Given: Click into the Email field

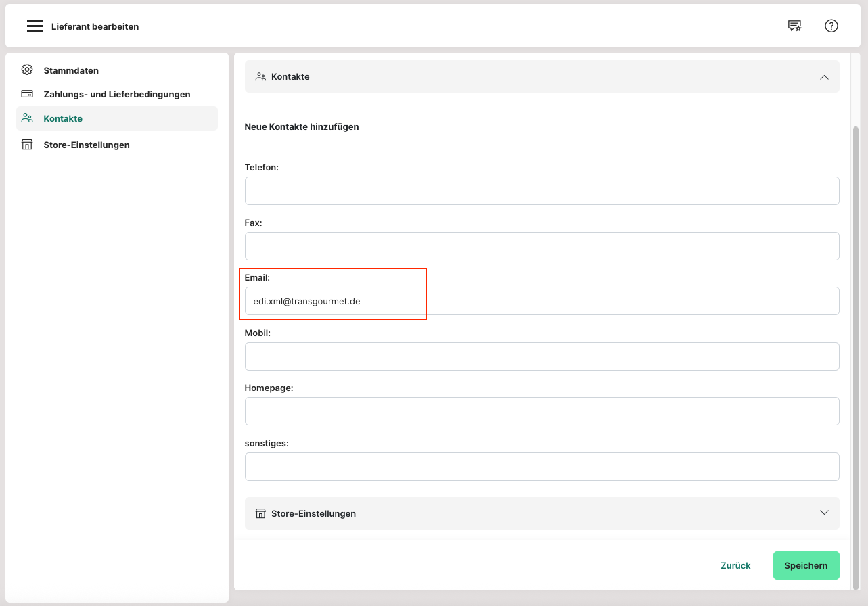Looking at the screenshot, I should point(541,301).
